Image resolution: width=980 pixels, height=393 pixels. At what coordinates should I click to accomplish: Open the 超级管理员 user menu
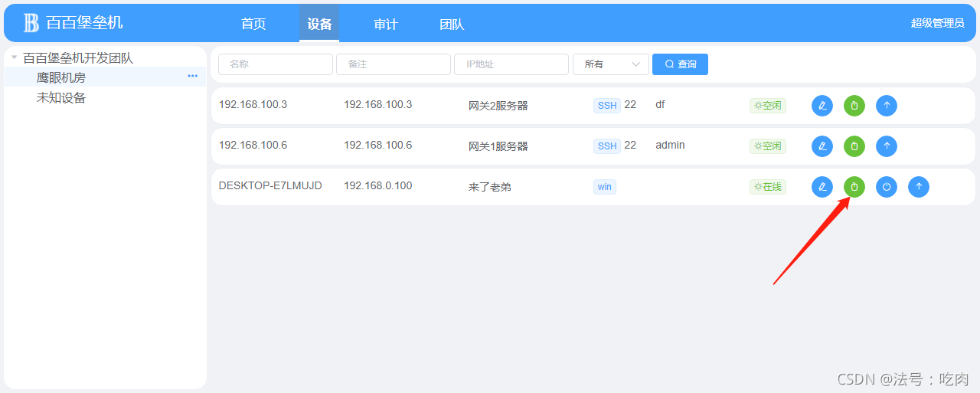pos(937,23)
